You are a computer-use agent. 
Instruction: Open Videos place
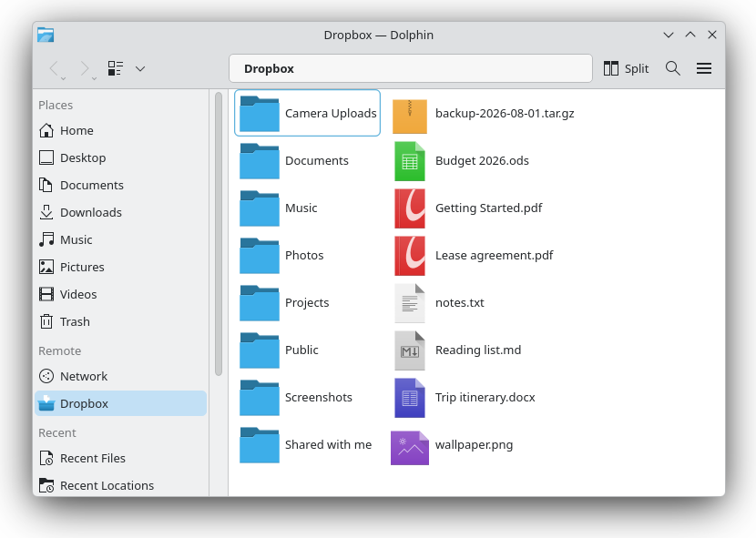(120, 294)
